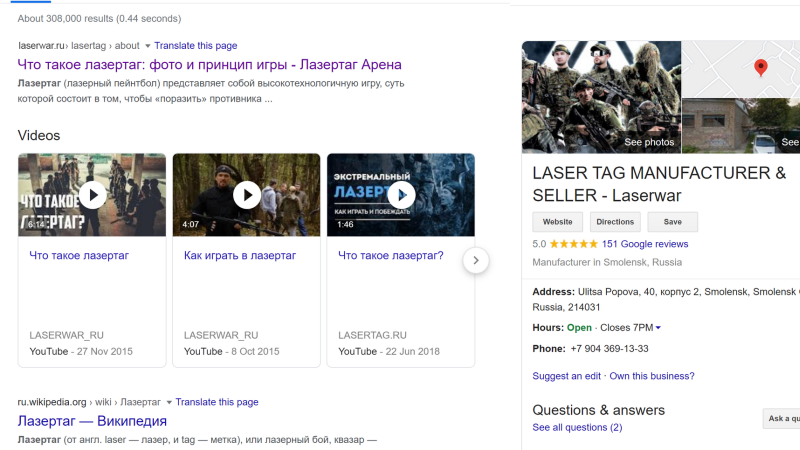Open the 151 Google reviews link
The image size is (800, 450).
(x=645, y=244)
